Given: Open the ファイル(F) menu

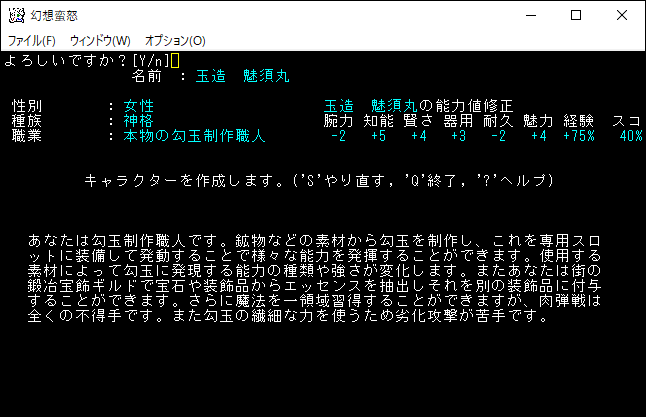Looking at the screenshot, I should pyautogui.click(x=32, y=41).
